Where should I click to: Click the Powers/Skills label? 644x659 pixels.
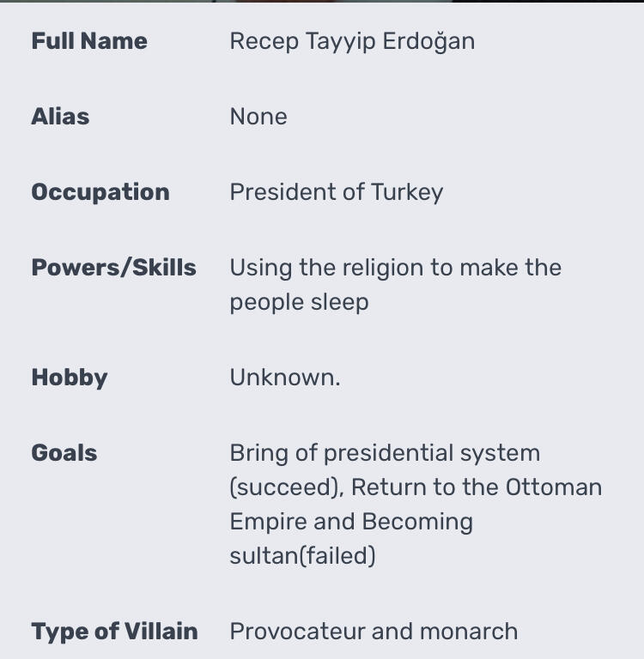point(113,268)
